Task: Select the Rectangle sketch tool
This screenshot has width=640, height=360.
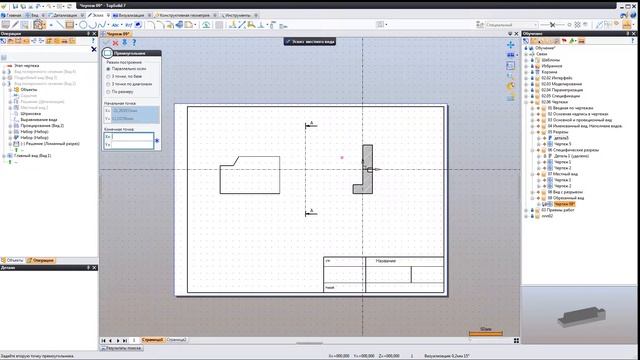Action: pyautogui.click(x=70, y=25)
